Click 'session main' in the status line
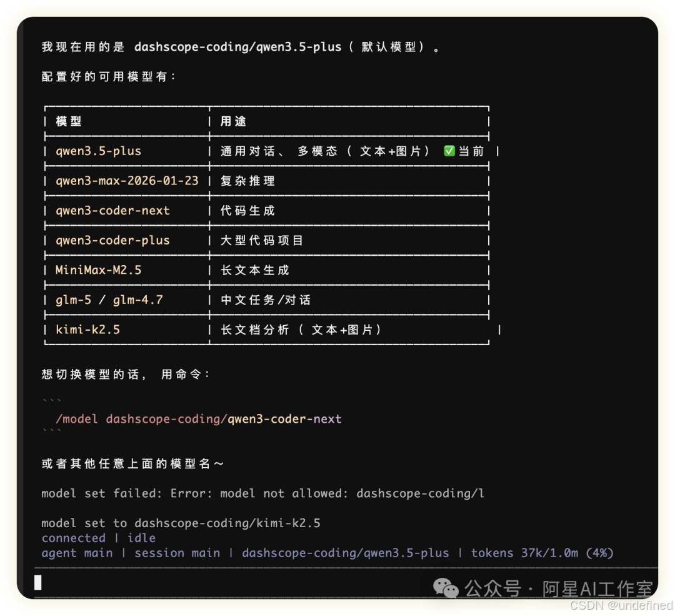Image resolution: width=675 pixels, height=616 pixels. coord(177,553)
